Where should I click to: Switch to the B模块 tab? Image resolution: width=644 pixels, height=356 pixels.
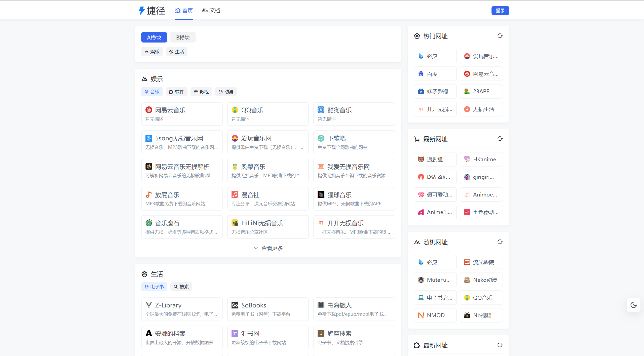coord(183,37)
